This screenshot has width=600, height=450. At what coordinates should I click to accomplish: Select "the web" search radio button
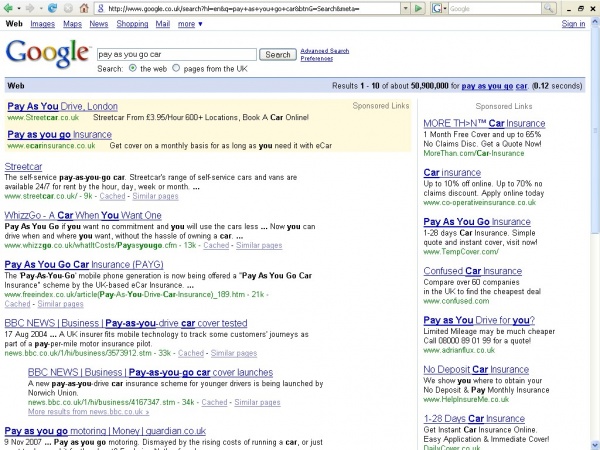[133, 68]
